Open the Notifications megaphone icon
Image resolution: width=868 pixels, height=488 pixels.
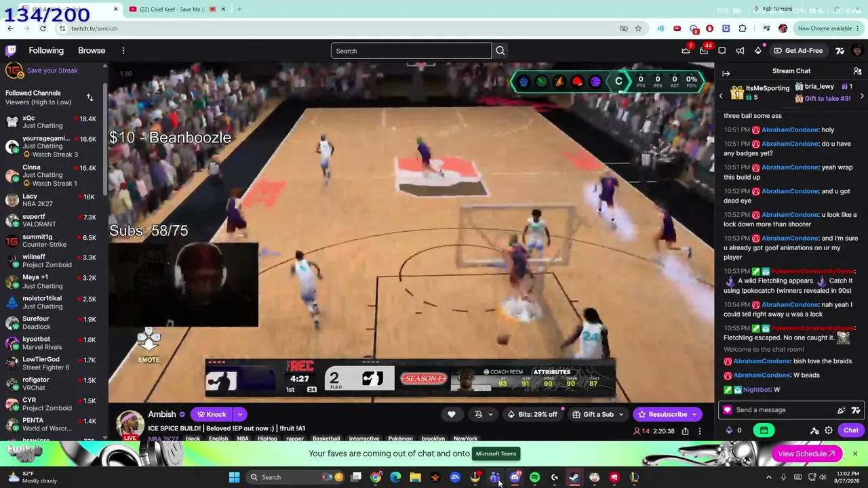pos(740,50)
